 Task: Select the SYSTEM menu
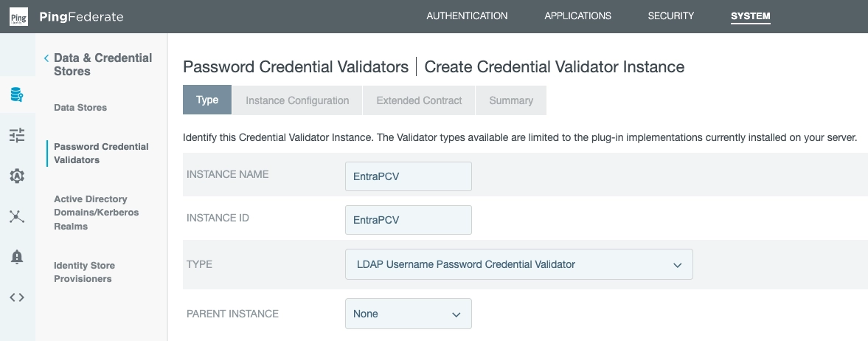[750, 16]
